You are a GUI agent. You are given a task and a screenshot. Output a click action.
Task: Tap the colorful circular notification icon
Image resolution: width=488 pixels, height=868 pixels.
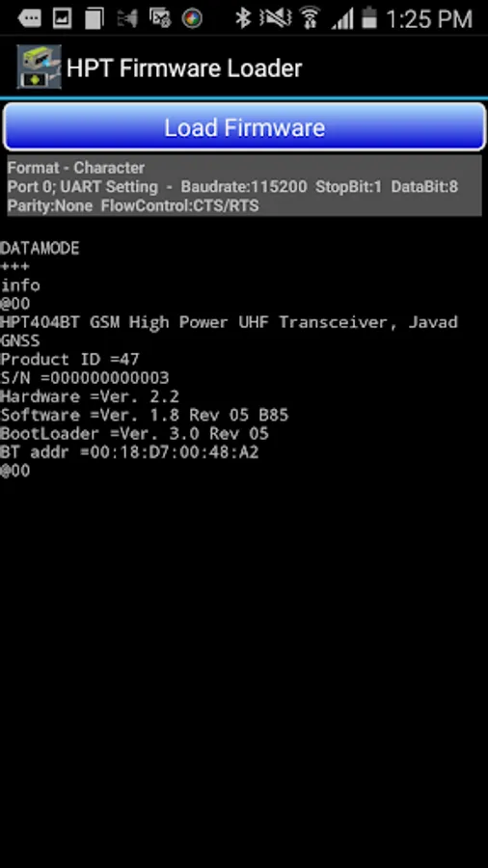(x=192, y=18)
